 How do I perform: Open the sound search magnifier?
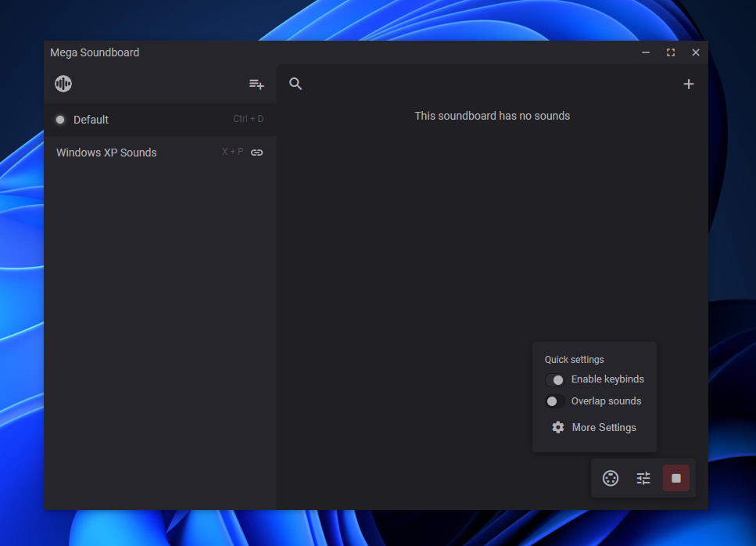click(x=296, y=84)
